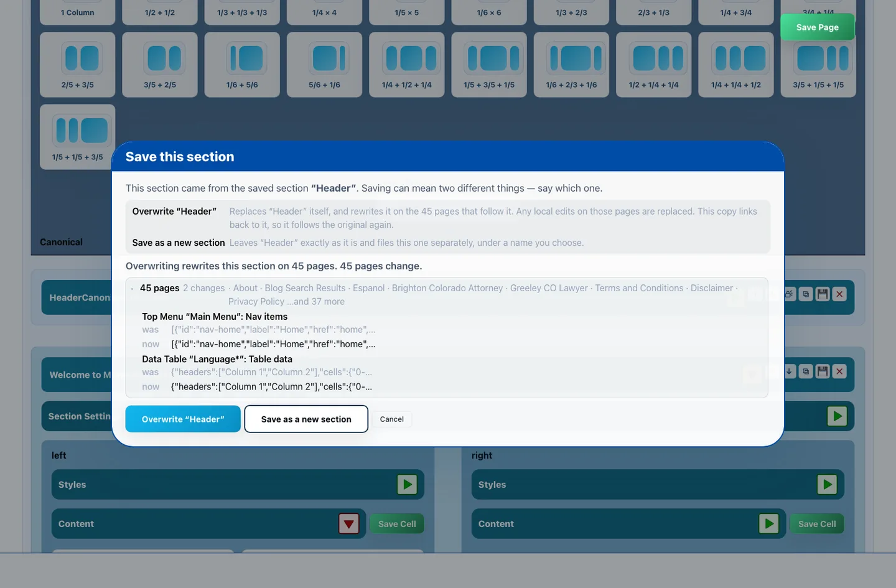
Task: Cancel the Save this section dialog
Action: pos(392,419)
